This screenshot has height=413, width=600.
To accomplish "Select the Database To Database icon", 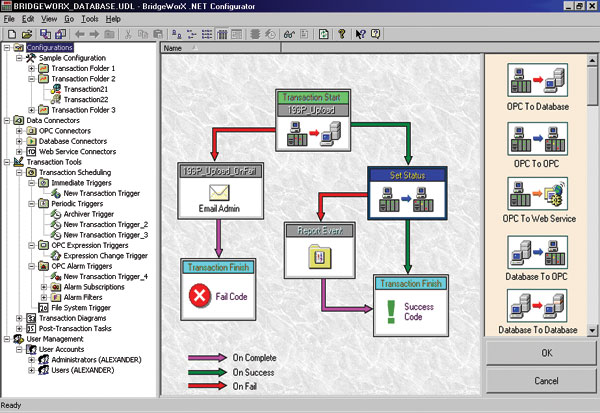I will pyautogui.click(x=538, y=305).
